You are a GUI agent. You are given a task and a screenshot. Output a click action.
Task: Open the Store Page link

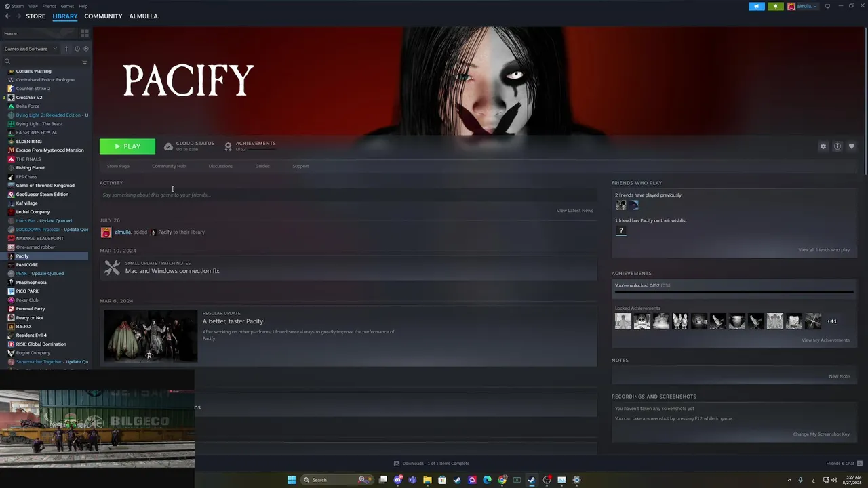pos(118,166)
